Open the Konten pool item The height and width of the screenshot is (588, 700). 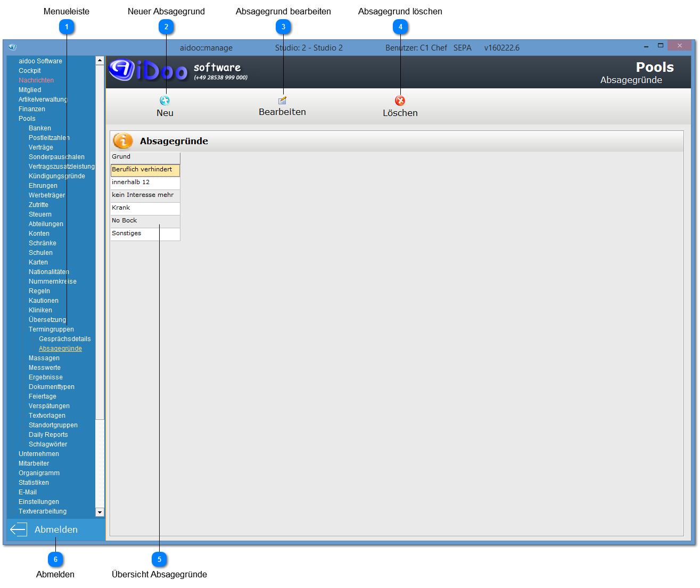pyautogui.click(x=39, y=234)
